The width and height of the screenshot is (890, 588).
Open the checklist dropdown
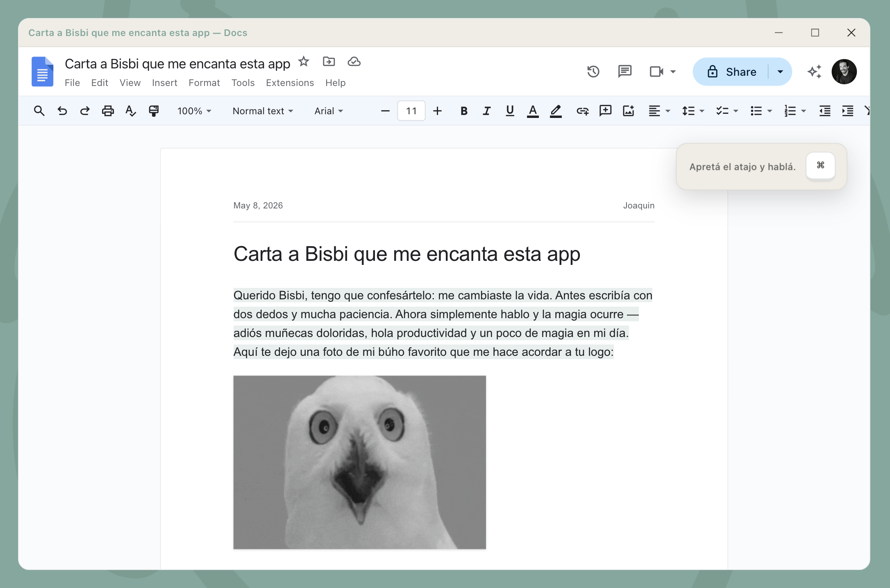pyautogui.click(x=727, y=111)
